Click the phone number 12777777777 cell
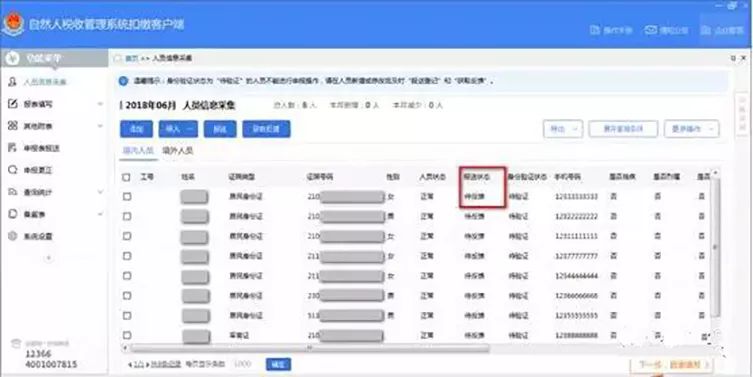The image size is (753, 377). coord(576,256)
